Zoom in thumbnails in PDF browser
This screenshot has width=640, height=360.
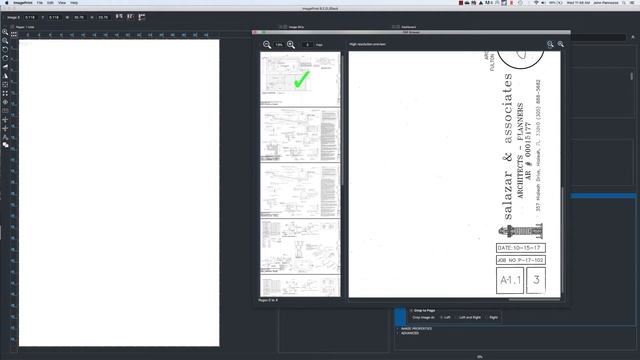[x=291, y=45]
